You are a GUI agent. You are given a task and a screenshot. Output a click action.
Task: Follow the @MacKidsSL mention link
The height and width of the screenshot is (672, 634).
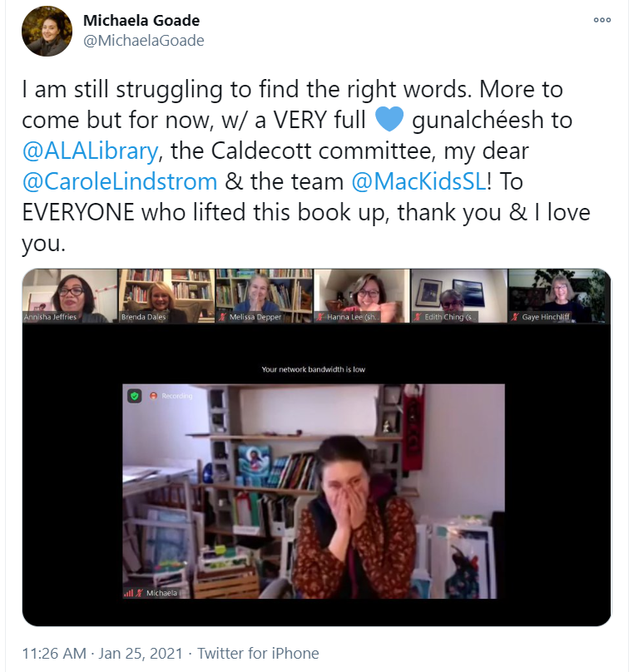(419, 181)
